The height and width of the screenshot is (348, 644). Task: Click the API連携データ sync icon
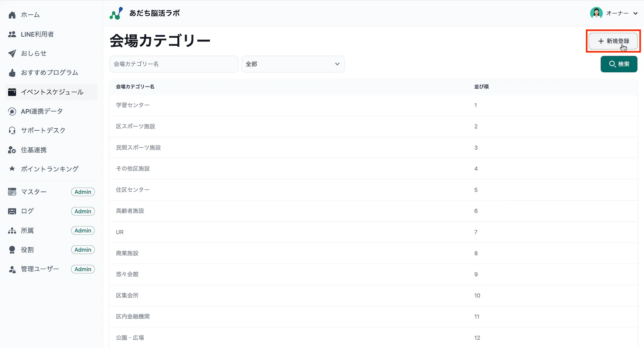pos(12,111)
